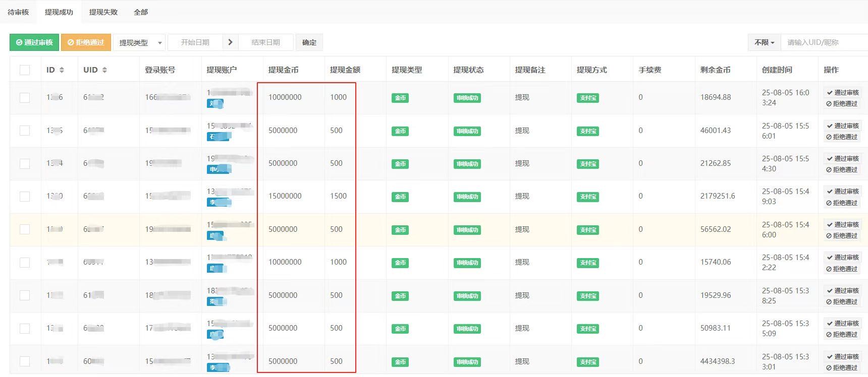The width and height of the screenshot is (868, 377).
Task: Click the 支付宝 badge in the 4434398.3 row
Action: tap(588, 362)
